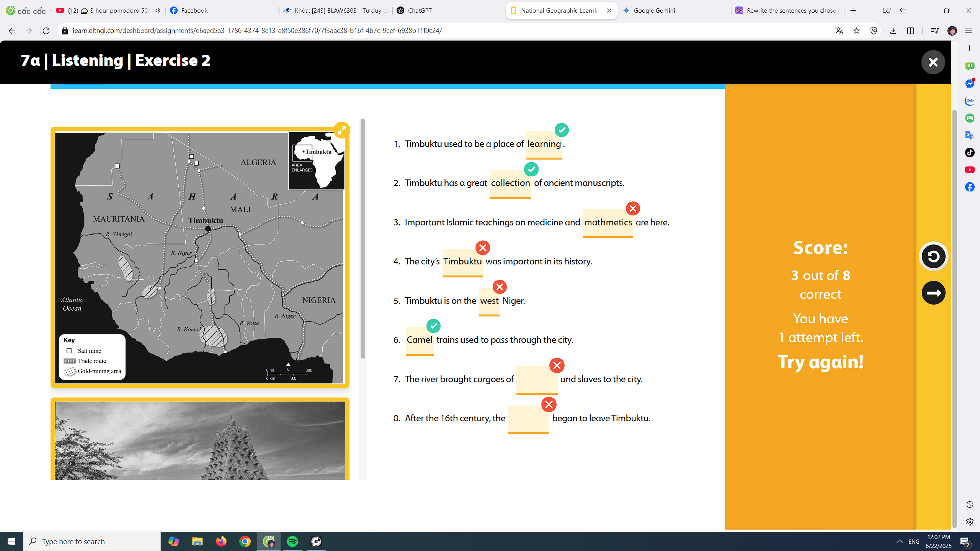
Task: Open a new browser tab
Action: coord(853,10)
